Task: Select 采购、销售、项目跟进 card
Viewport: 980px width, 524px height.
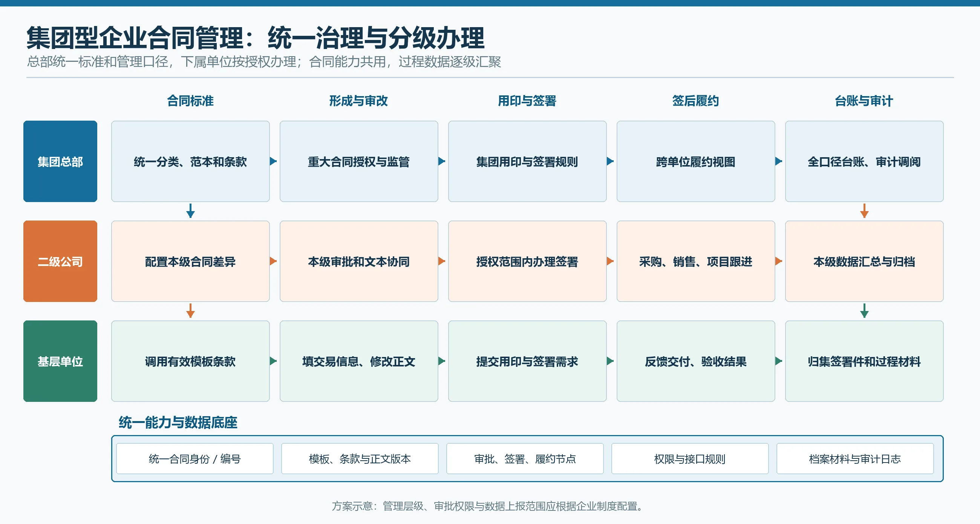Action: (696, 261)
